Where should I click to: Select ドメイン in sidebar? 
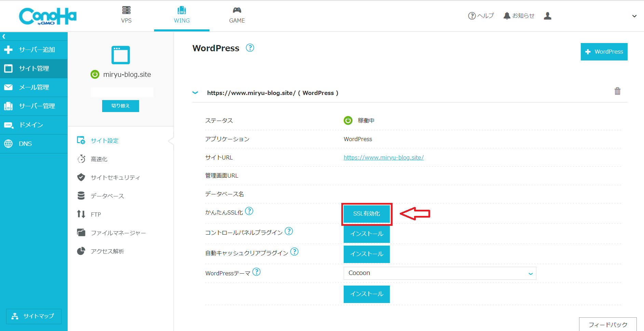(x=34, y=125)
